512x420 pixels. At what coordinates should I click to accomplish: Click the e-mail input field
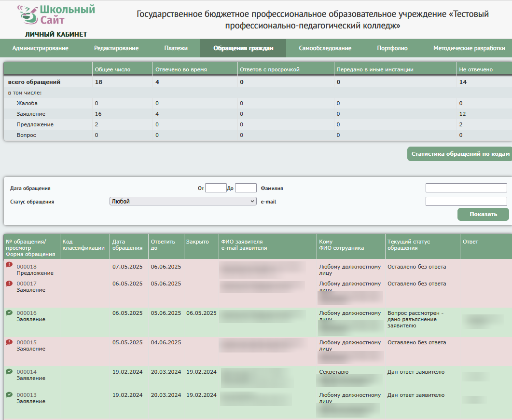pyautogui.click(x=466, y=202)
